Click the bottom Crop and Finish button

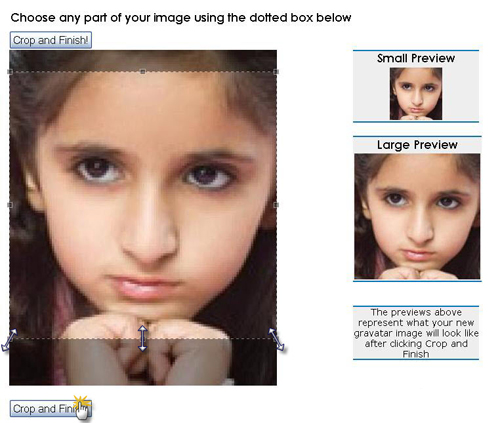(51, 409)
